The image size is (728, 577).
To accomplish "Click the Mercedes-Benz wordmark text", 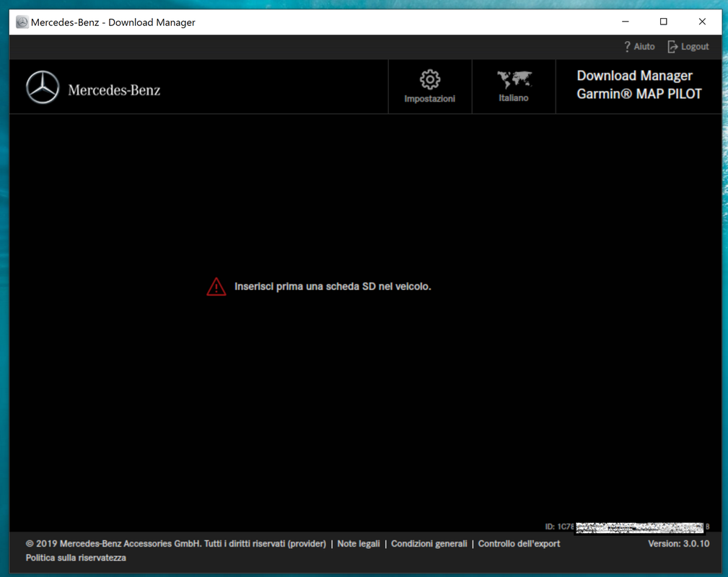I will pos(114,90).
